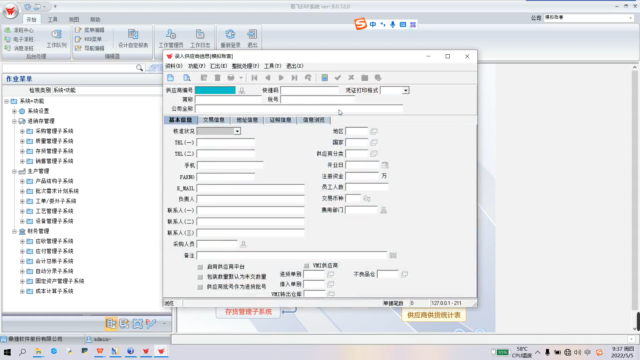Click the 费用部门 lookup icon
The width and height of the screenshot is (640, 360).
pyautogui.click(x=383, y=210)
